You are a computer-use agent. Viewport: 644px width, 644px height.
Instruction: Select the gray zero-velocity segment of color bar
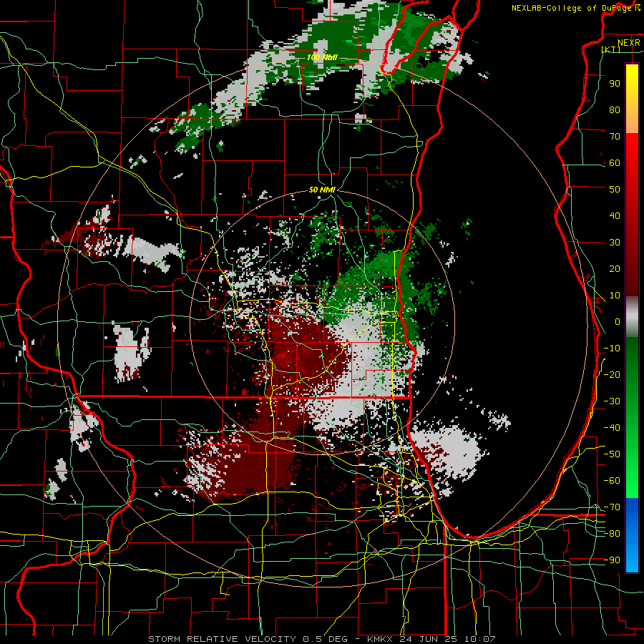coord(632,317)
